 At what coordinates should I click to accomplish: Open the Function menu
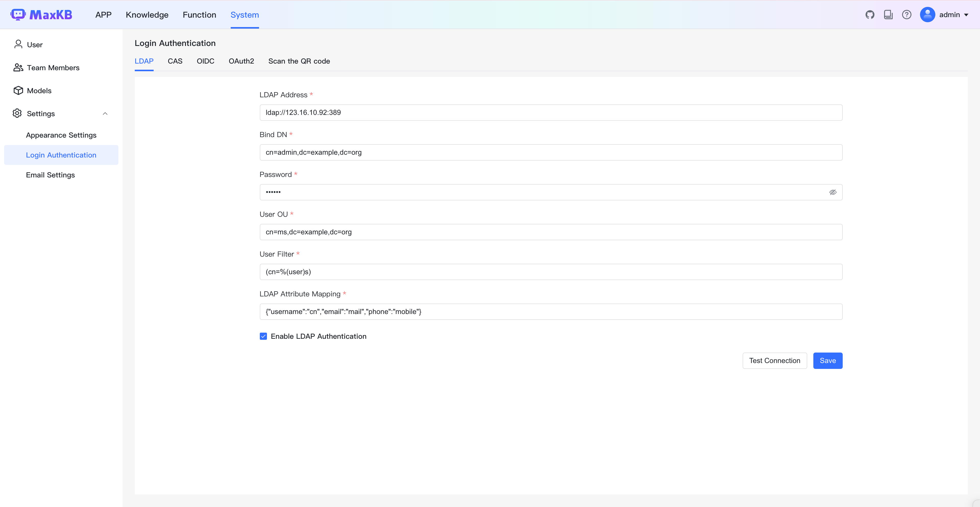click(199, 15)
